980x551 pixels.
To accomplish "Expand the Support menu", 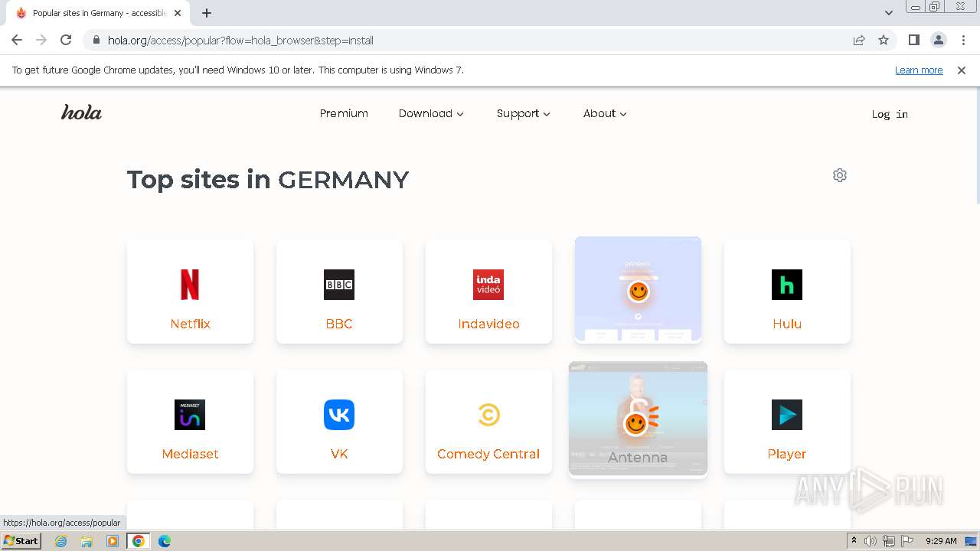I will pos(524,113).
